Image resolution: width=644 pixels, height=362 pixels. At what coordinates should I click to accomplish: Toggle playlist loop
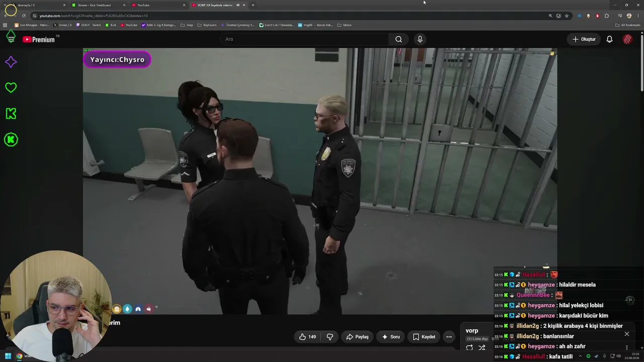[x=469, y=347]
